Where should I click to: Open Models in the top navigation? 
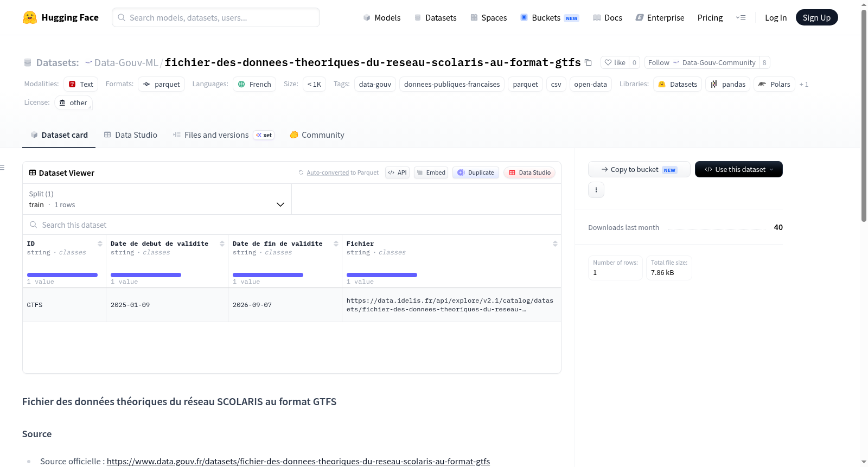382,17
